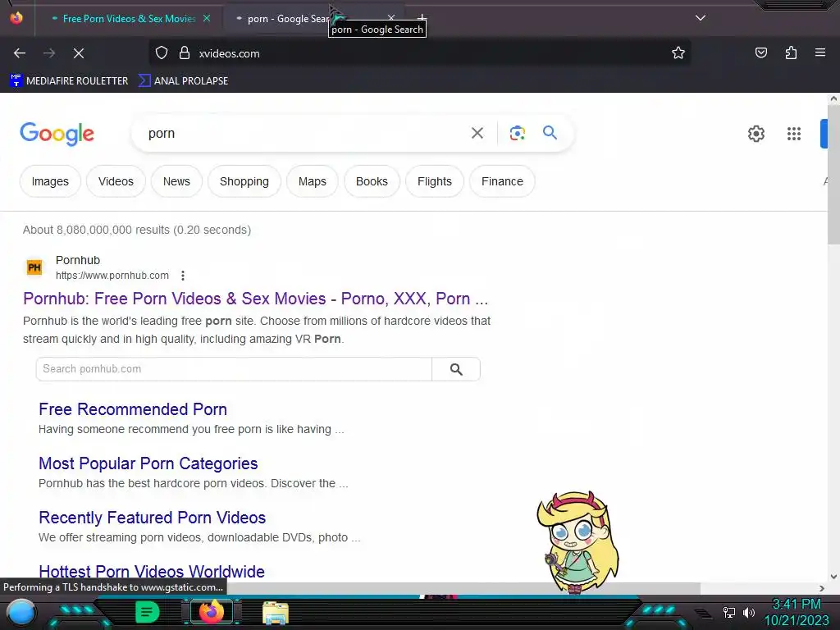
Task: Open the 'Recently Featured' sitelink
Action: (152, 518)
